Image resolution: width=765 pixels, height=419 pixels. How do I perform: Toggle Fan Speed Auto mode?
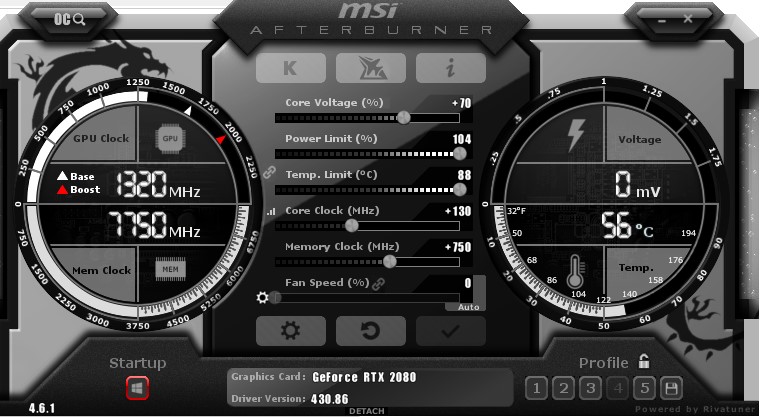(468, 307)
